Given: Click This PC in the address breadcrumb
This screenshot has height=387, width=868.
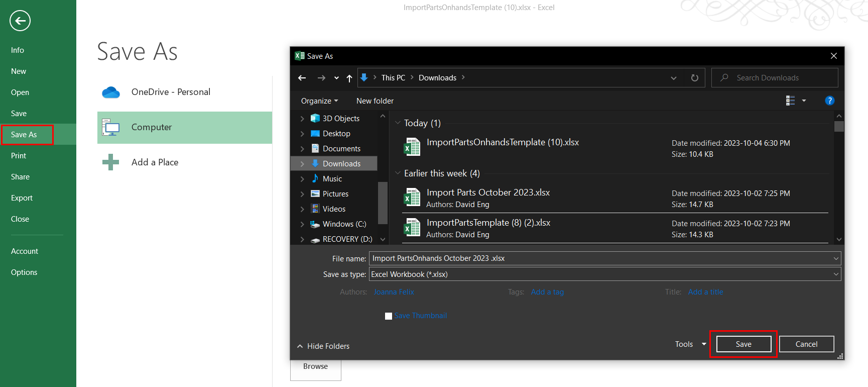Looking at the screenshot, I should [x=393, y=78].
